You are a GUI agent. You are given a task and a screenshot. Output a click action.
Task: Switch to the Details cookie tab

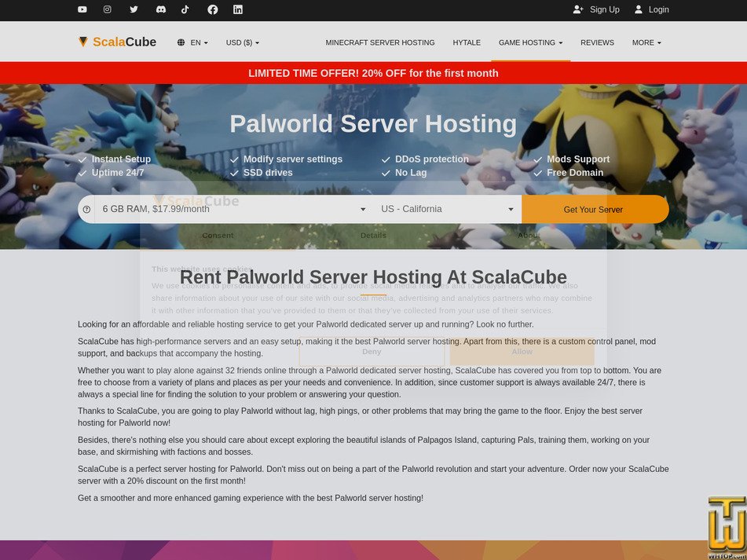click(373, 235)
